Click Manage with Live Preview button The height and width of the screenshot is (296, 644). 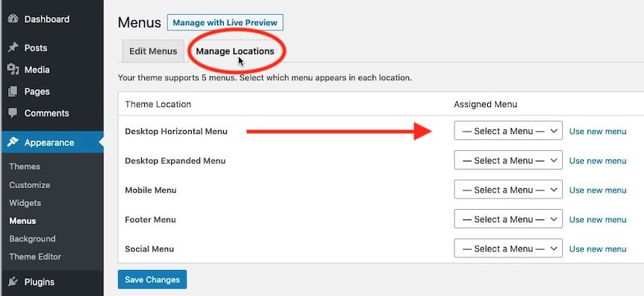tap(225, 22)
